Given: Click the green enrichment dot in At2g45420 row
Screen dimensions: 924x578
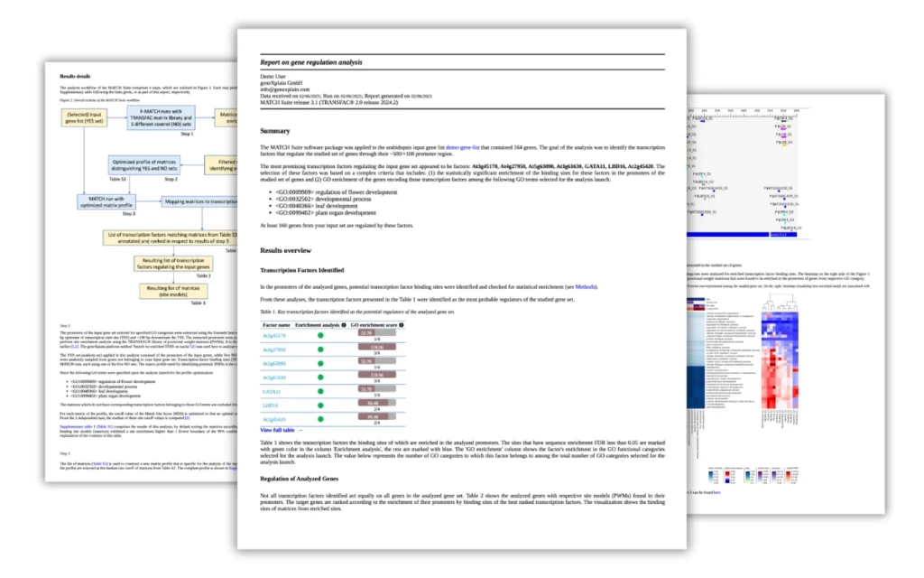Looking at the screenshot, I should click(320, 419).
